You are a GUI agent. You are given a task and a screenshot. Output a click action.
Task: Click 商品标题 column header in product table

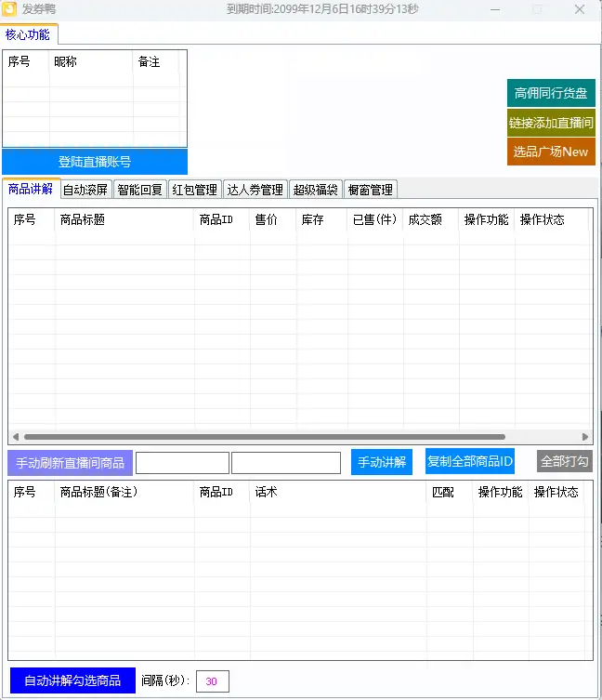coord(124,219)
